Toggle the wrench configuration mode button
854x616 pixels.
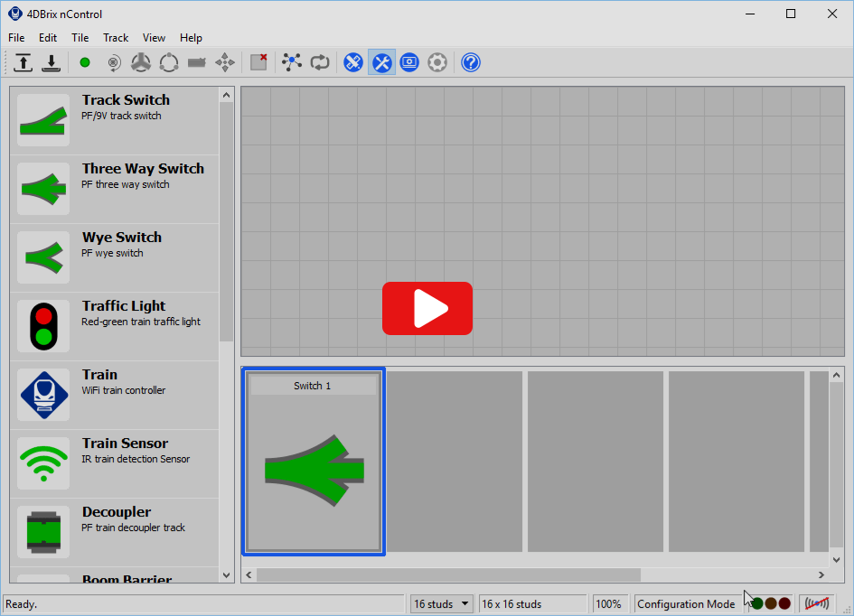[x=381, y=62]
